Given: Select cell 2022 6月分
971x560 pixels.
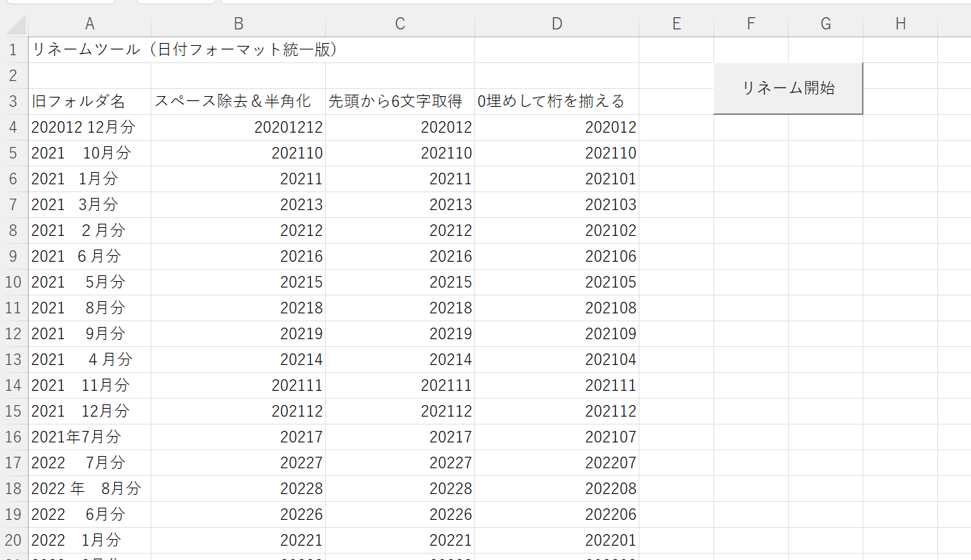Looking at the screenshot, I should point(90,515).
